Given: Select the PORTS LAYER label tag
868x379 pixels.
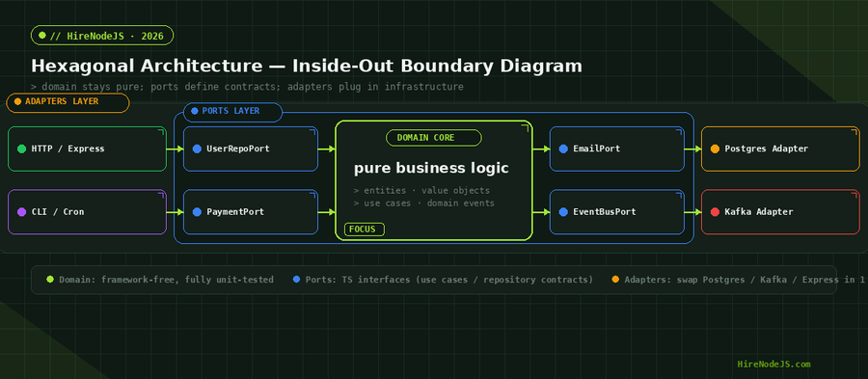Looking at the screenshot, I should (232, 112).
